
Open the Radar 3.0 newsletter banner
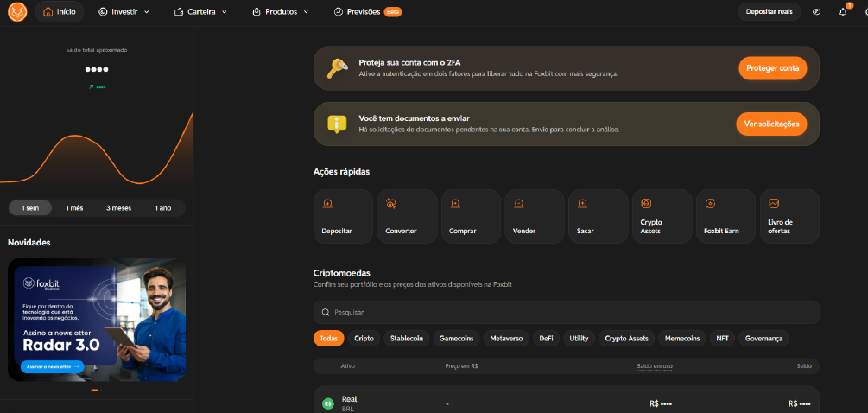97,320
